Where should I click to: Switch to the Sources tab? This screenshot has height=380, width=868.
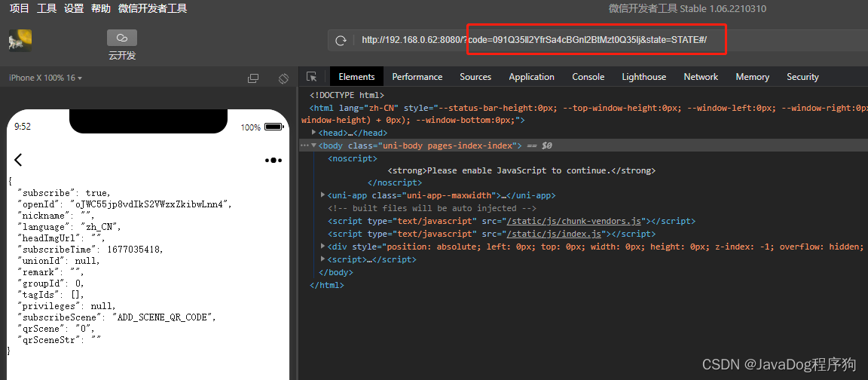[x=475, y=77]
